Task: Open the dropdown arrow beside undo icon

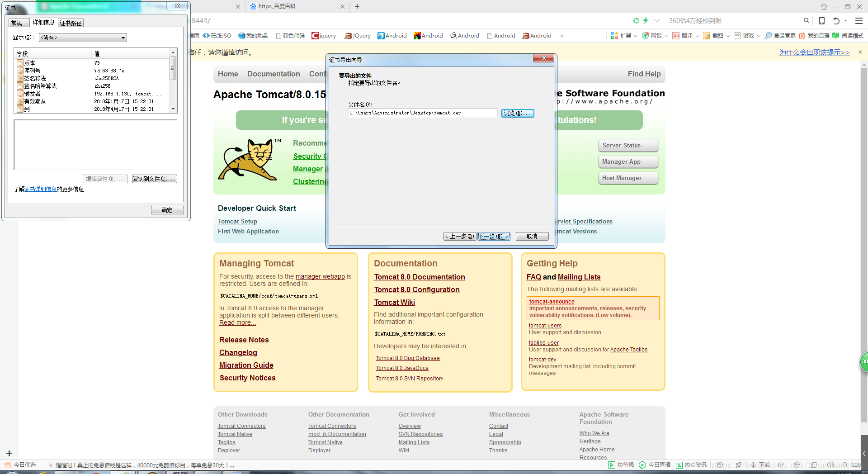Action: pyautogui.click(x=845, y=21)
